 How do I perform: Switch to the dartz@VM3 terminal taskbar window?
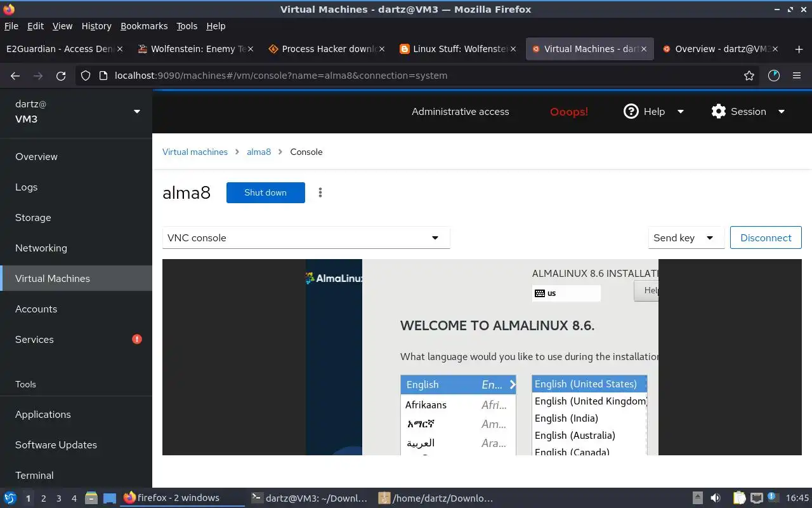point(310,498)
